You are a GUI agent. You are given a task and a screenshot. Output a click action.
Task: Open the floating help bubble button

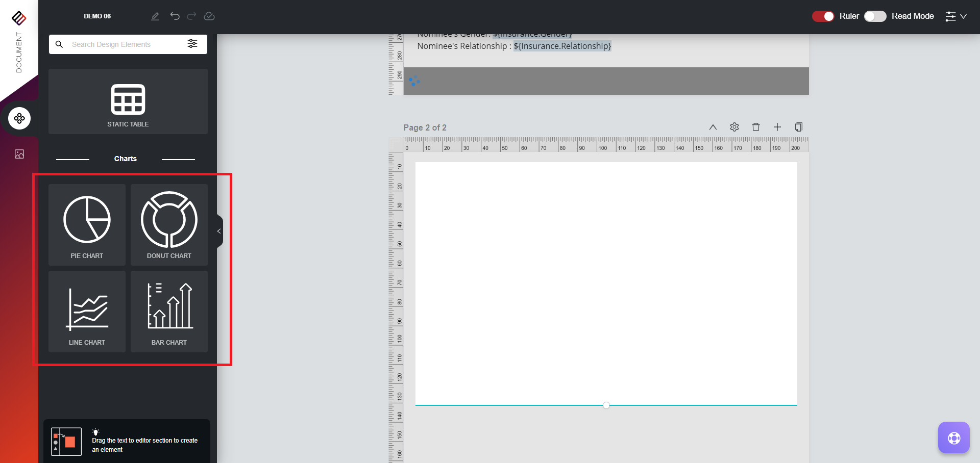pyautogui.click(x=953, y=437)
